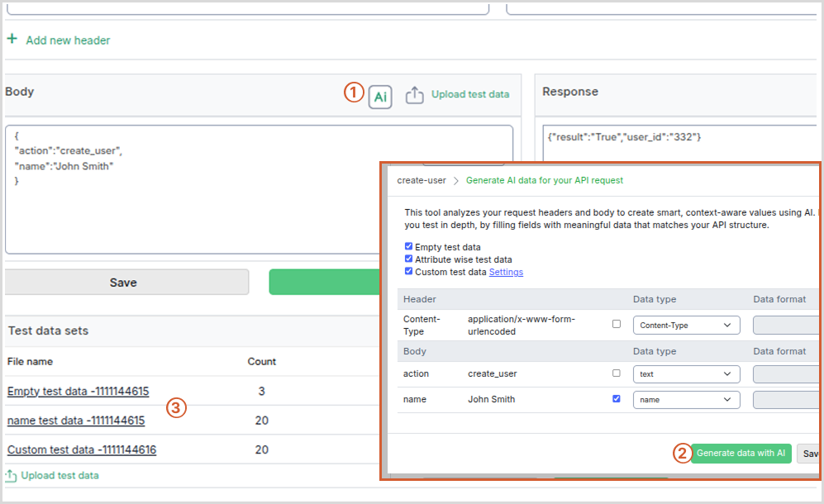
Task: Click the plus icon to add new header
Action: point(12,39)
